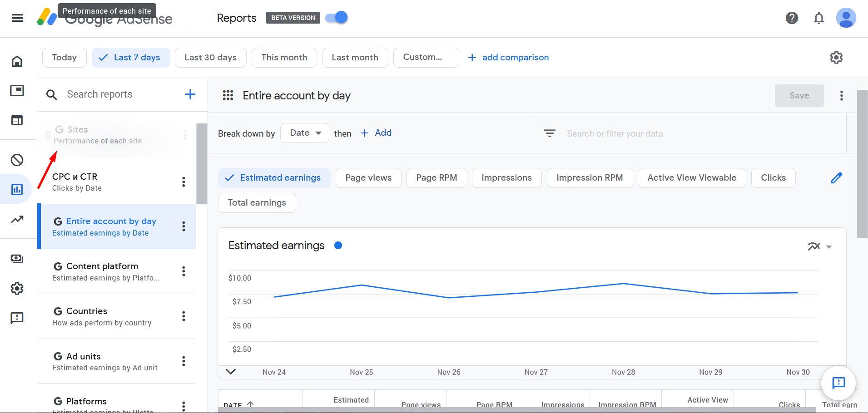The height and width of the screenshot is (413, 868).
Task: Open the notifications bell
Action: click(x=819, y=18)
